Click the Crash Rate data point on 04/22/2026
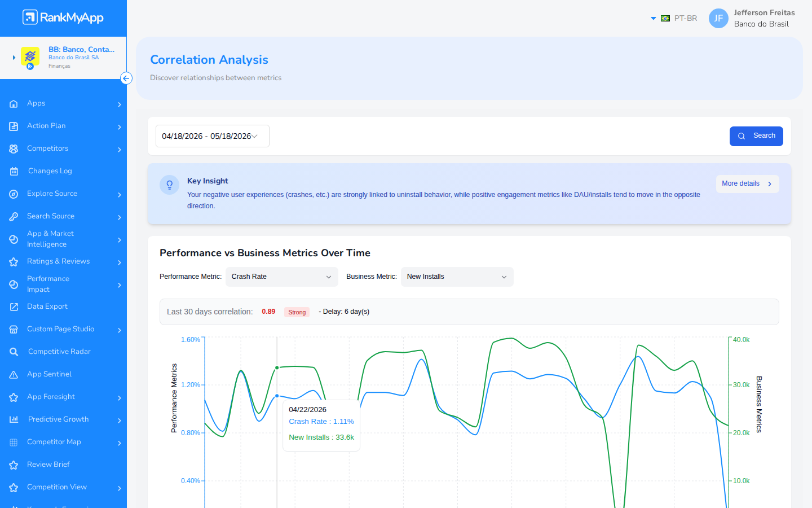The image size is (812, 508). pyautogui.click(x=277, y=396)
